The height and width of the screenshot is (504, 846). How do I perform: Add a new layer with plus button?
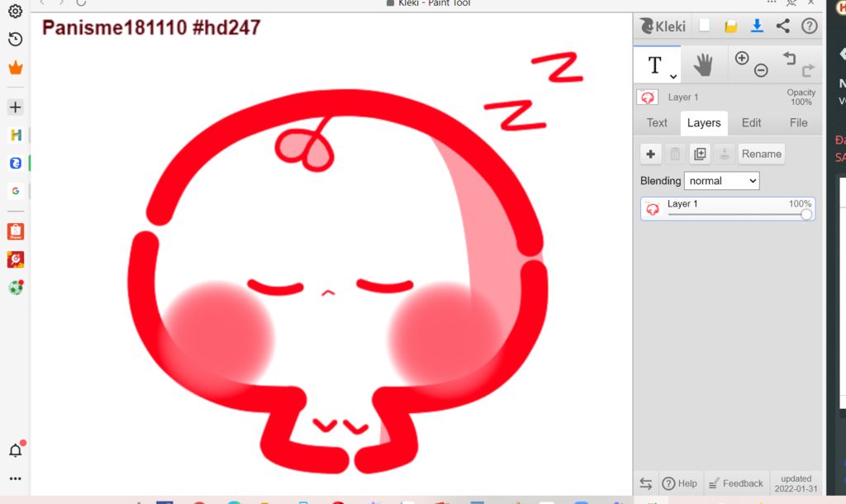(651, 154)
